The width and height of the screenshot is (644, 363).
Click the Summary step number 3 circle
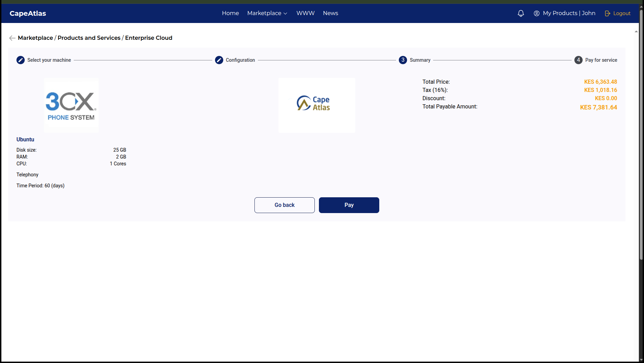[403, 60]
